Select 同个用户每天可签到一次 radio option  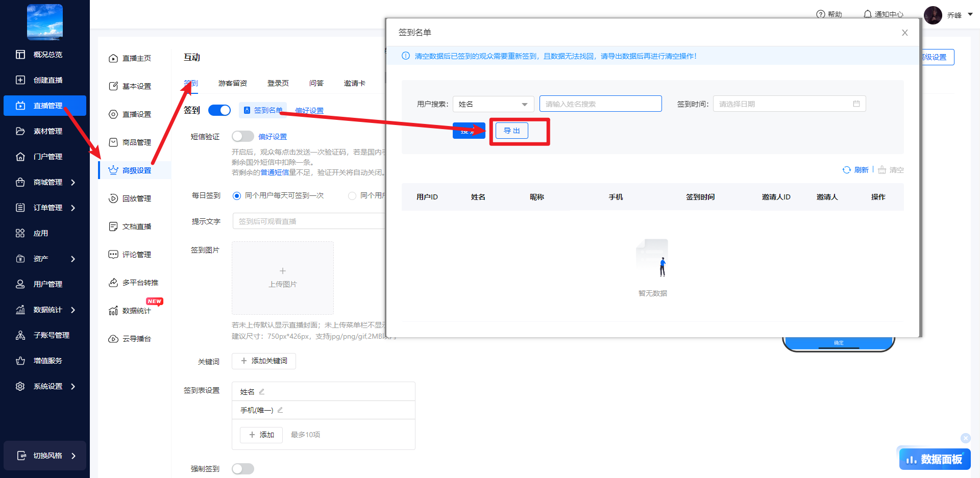237,196
